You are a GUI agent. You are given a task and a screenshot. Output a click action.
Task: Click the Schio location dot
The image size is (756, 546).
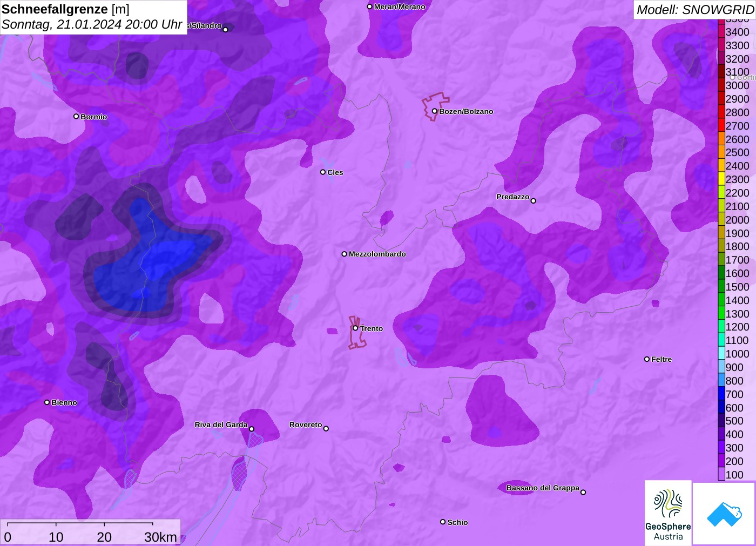(x=443, y=522)
